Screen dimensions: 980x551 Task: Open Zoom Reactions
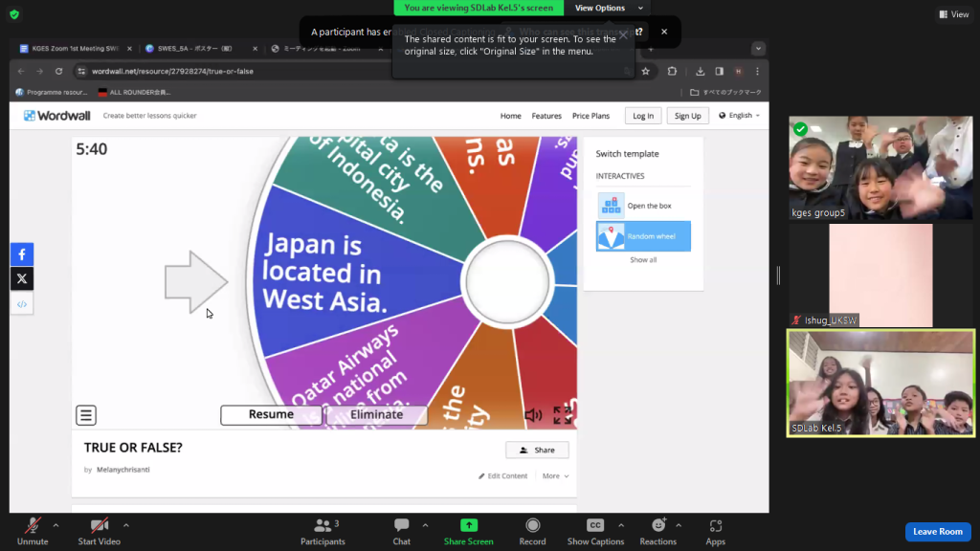tap(657, 532)
